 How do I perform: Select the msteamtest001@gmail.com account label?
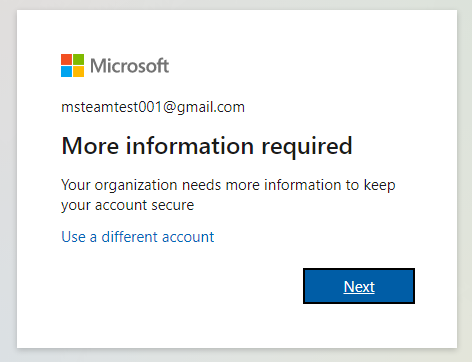pos(153,107)
